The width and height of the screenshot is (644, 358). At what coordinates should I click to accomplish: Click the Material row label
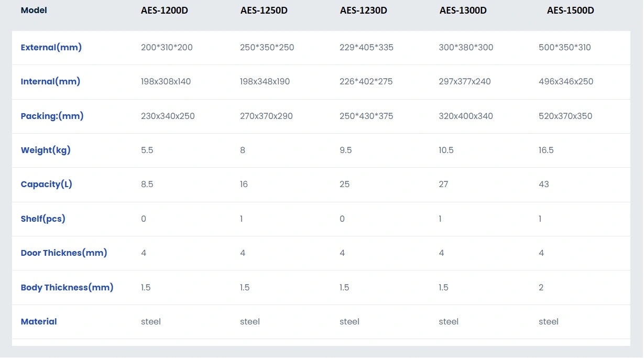[x=39, y=322]
